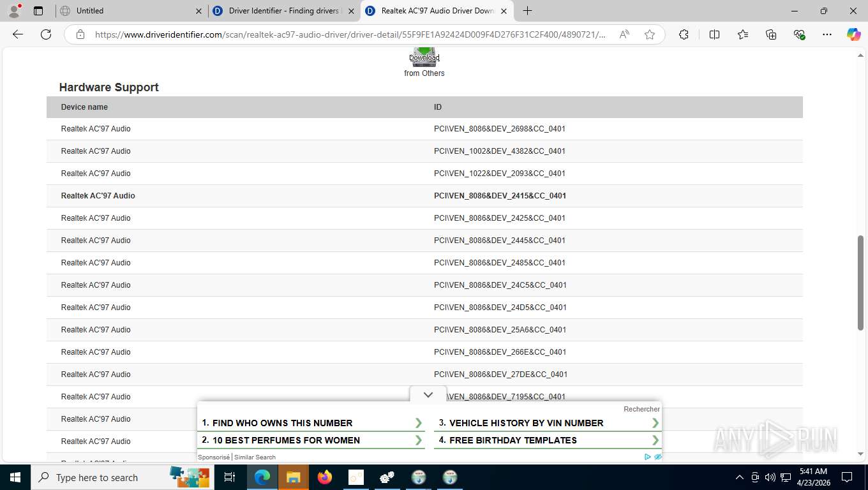Click the scrollbar up arrow

point(860,55)
